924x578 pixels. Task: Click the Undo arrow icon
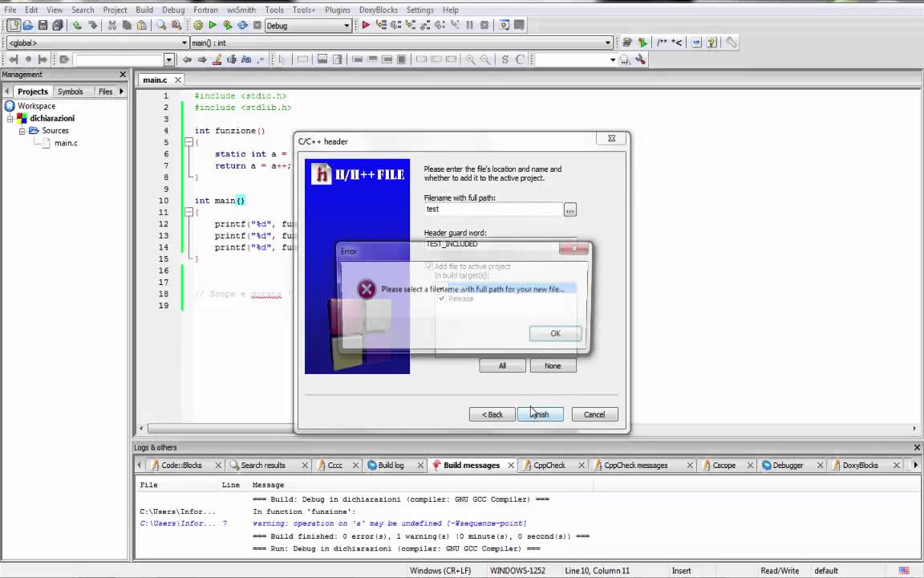[x=77, y=26]
